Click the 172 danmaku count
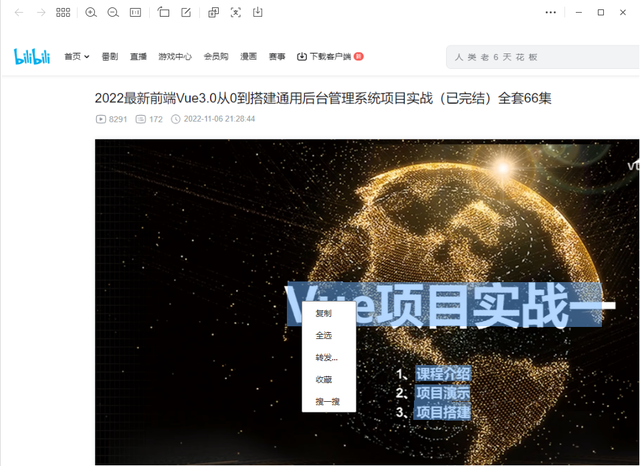This screenshot has width=640, height=466. (x=149, y=119)
